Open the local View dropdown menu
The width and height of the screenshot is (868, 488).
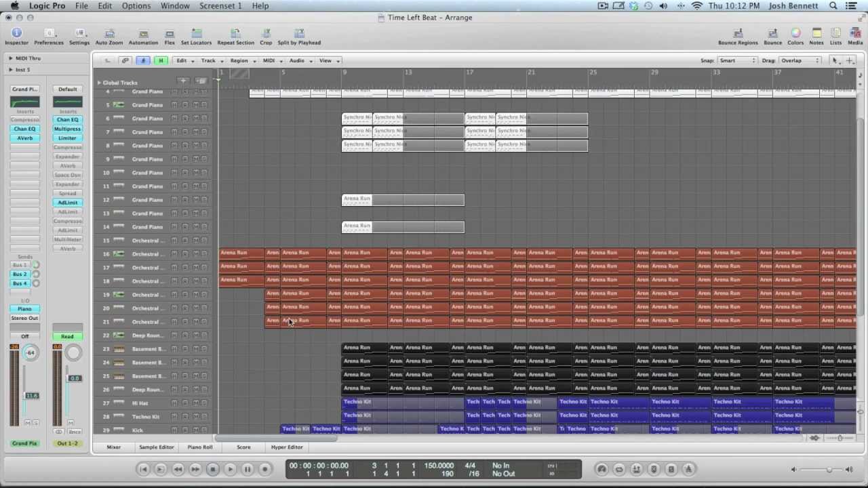point(329,60)
